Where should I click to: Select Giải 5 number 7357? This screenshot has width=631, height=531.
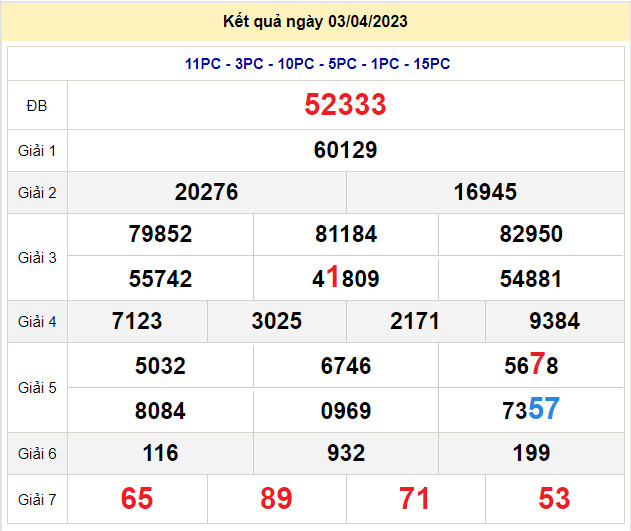(531, 409)
